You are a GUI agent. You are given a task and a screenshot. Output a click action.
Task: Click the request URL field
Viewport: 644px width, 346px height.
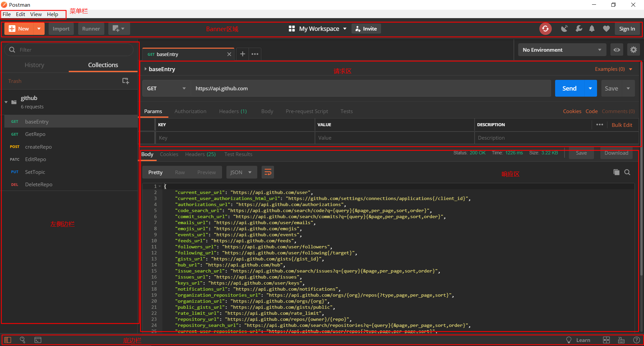(x=371, y=88)
